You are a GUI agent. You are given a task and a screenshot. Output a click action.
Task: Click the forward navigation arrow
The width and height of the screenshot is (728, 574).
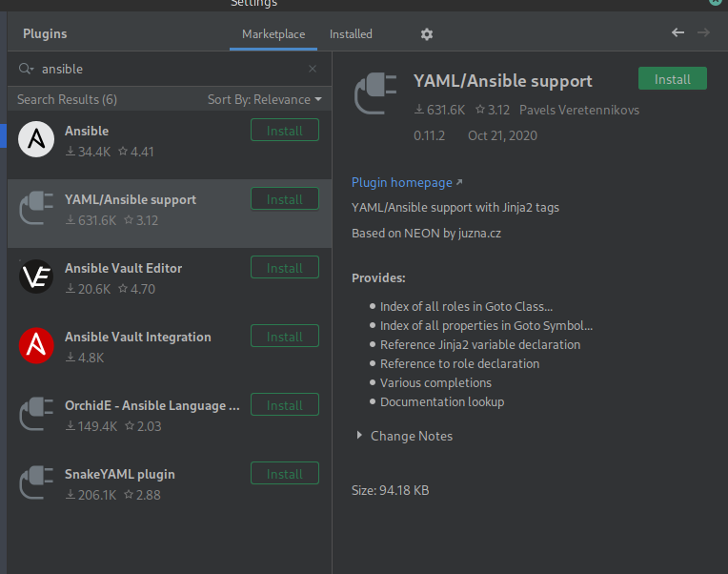(704, 32)
